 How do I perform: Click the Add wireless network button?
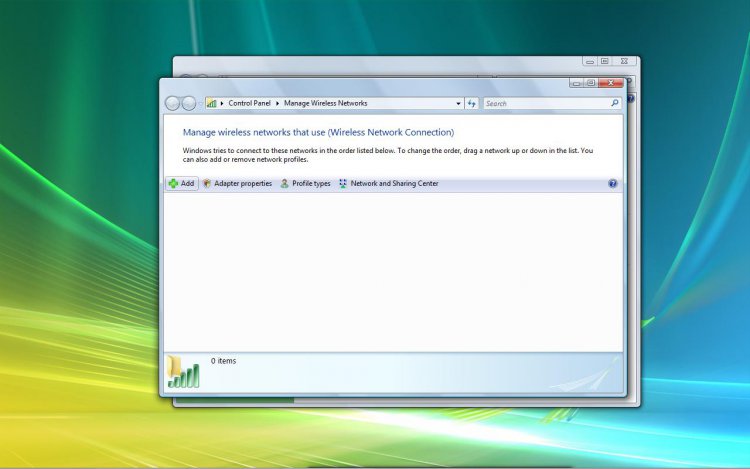coord(182,184)
